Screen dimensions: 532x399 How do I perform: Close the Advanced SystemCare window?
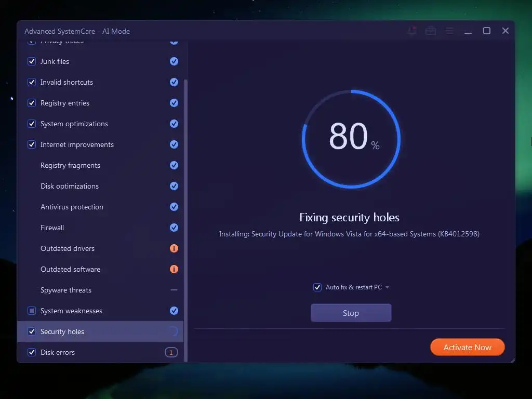[505, 31]
